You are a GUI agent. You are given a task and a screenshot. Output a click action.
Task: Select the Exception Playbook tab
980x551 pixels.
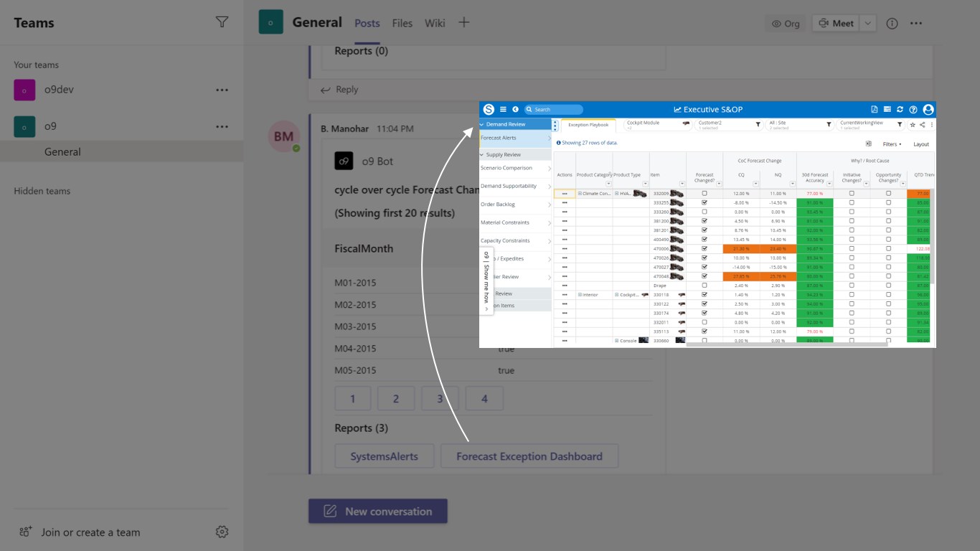click(588, 125)
